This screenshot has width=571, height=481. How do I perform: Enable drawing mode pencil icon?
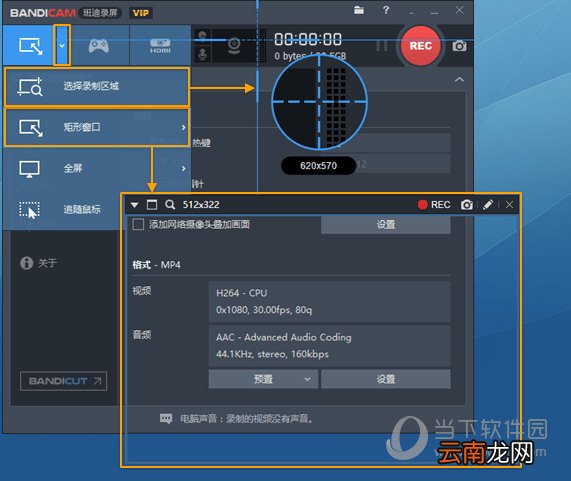(x=488, y=205)
